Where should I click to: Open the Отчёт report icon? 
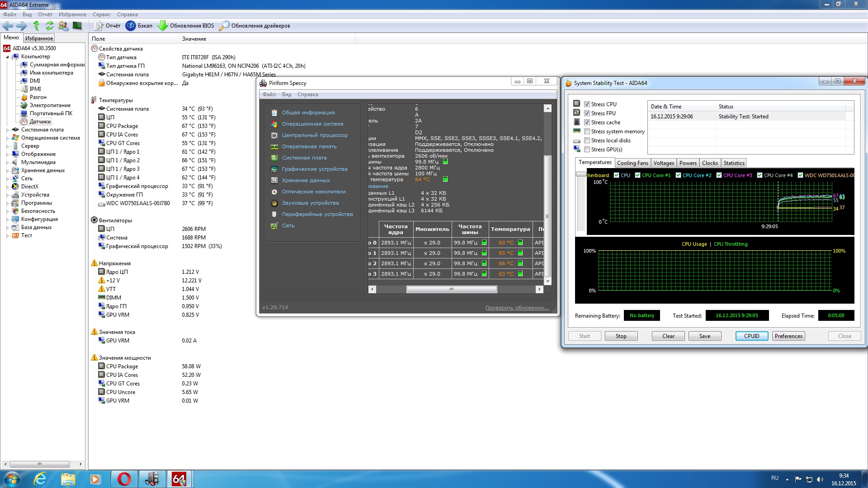coord(99,26)
